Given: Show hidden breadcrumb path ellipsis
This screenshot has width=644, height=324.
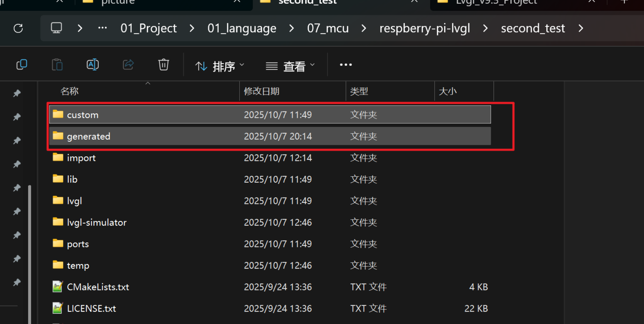Looking at the screenshot, I should click(x=102, y=28).
